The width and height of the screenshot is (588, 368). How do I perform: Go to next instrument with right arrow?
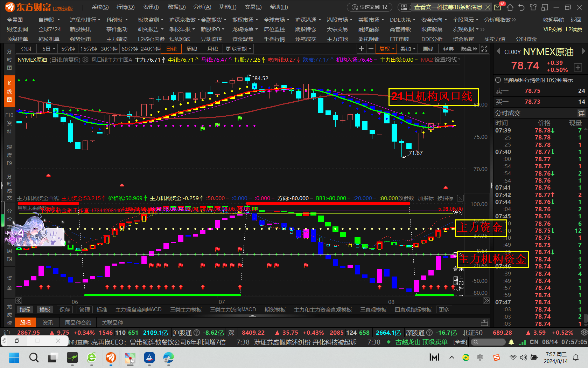[x=583, y=51]
